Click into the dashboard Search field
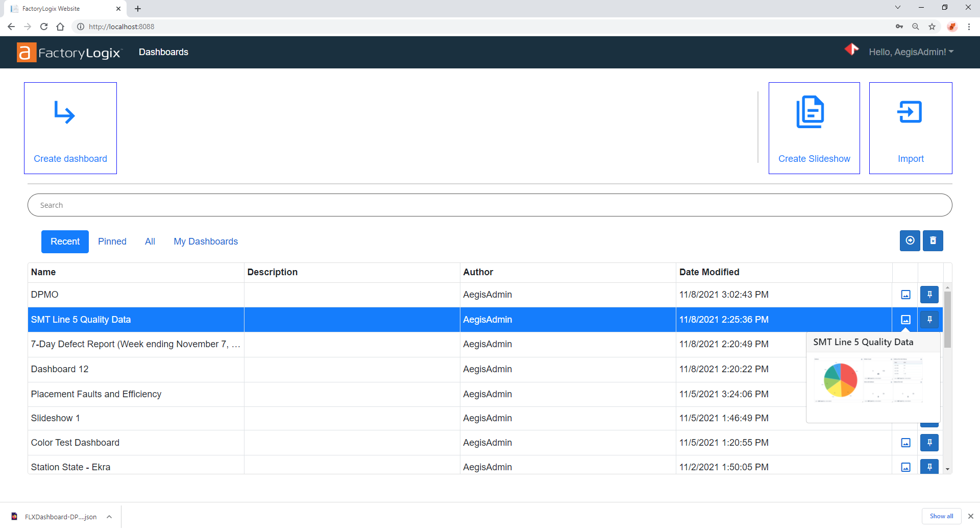Image resolution: width=980 pixels, height=531 pixels. [489, 205]
